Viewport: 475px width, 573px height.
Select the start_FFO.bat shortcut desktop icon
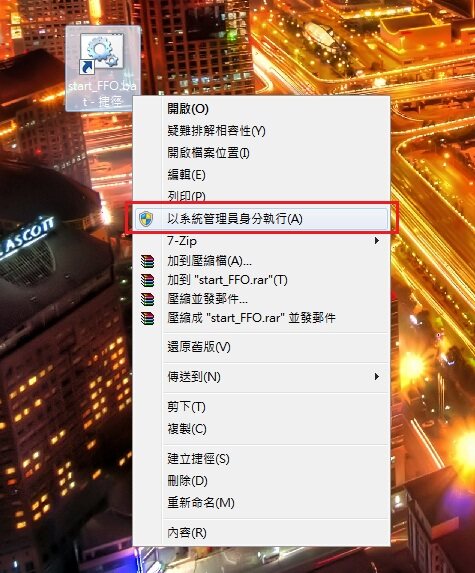pos(103,69)
